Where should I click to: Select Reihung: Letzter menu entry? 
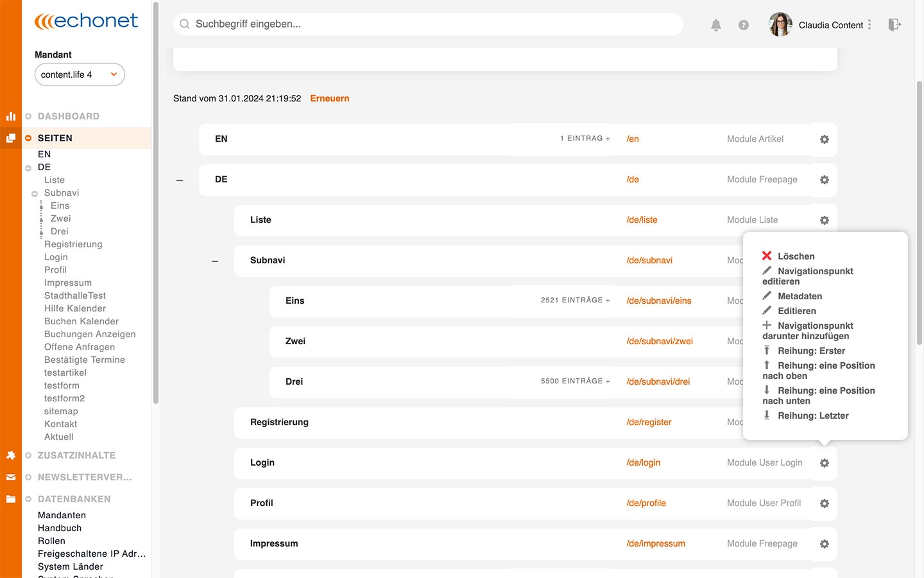click(812, 416)
